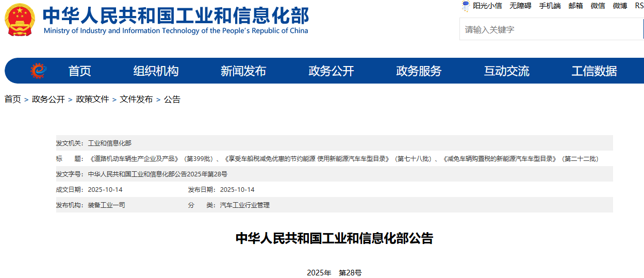Enable 无障碍 accessibility mode

tap(520, 6)
